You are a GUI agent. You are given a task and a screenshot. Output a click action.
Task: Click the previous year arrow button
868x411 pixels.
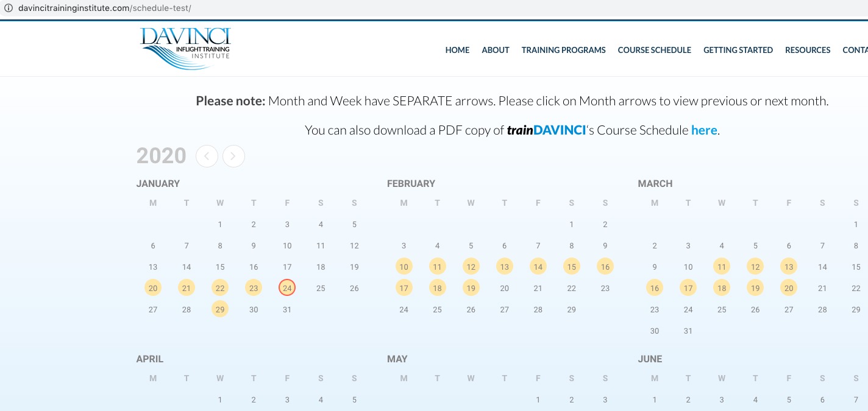[x=207, y=156]
